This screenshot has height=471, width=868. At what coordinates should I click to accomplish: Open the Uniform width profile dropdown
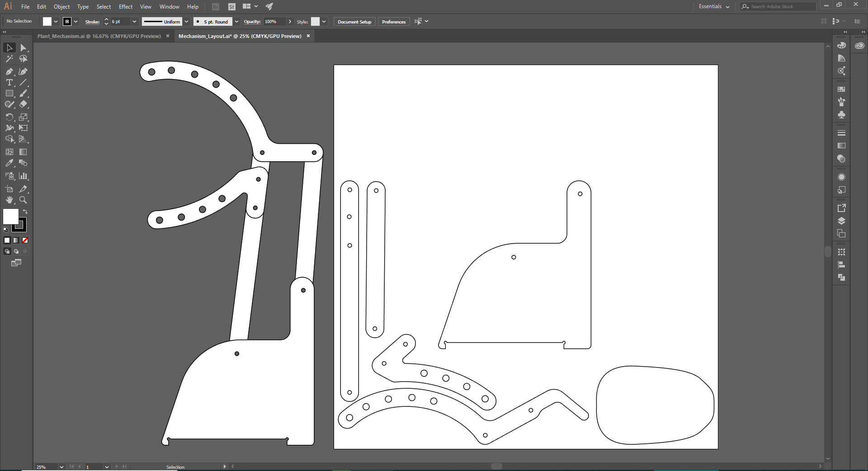pos(186,21)
